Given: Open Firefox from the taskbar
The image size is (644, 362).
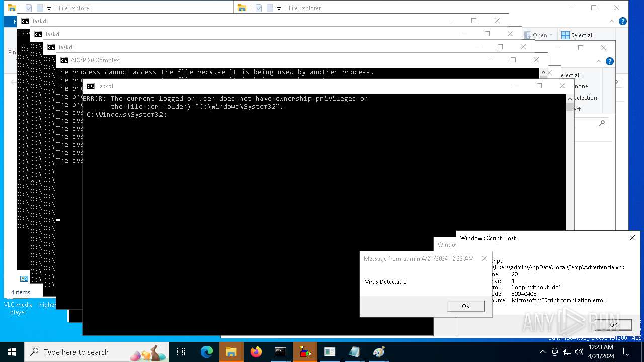Looking at the screenshot, I should pos(256,352).
